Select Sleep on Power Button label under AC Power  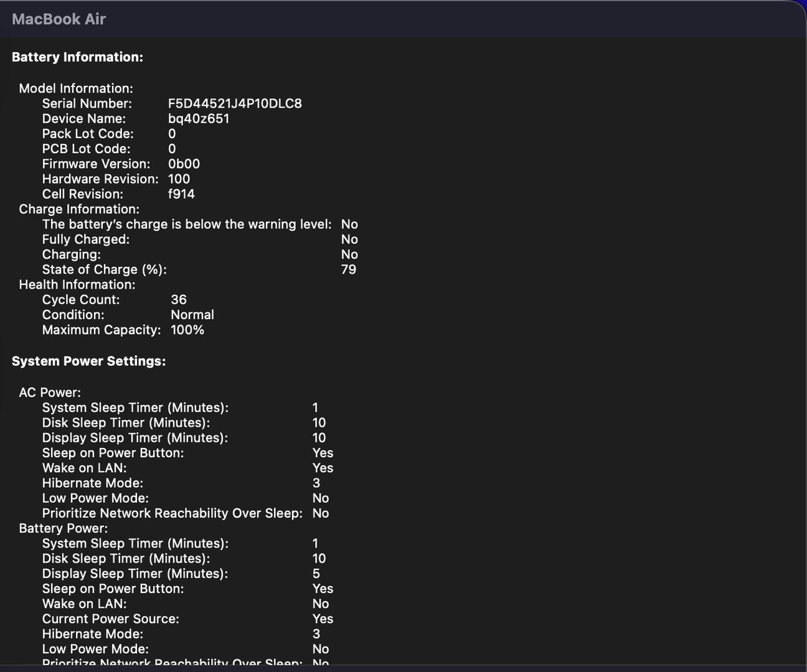(x=113, y=453)
